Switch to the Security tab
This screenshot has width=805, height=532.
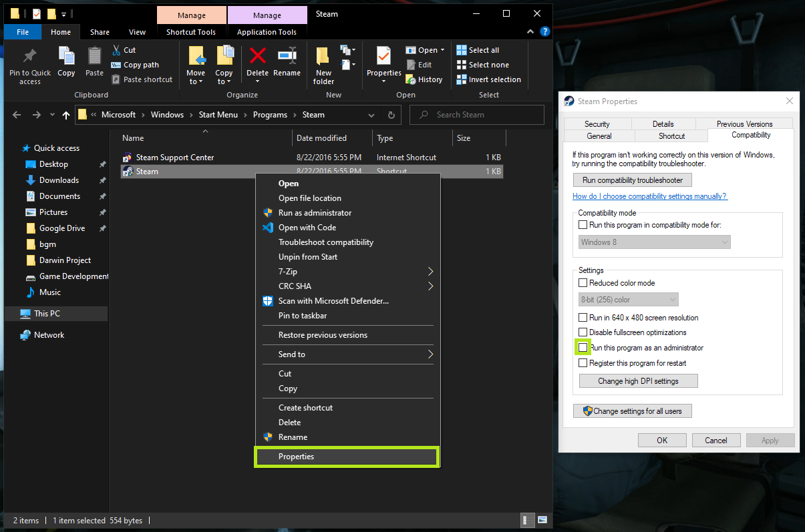pos(597,124)
